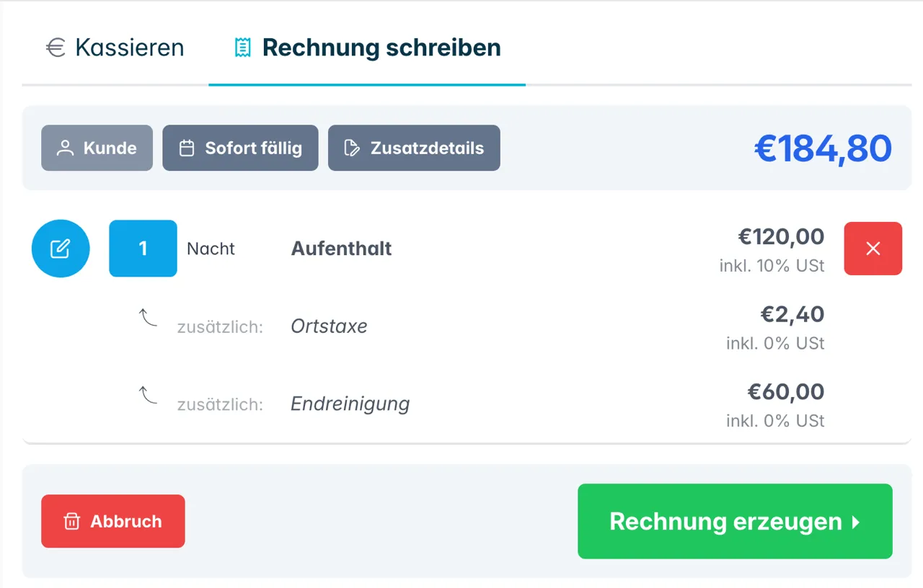The width and height of the screenshot is (923, 588).
Task: Click the total amount €184,80
Action: (823, 148)
